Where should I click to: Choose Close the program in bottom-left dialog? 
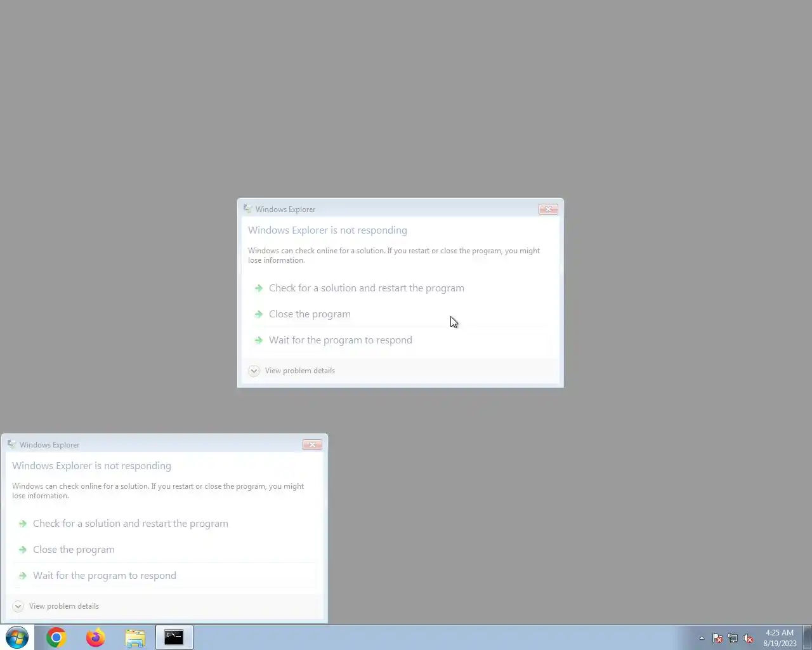(x=164, y=550)
